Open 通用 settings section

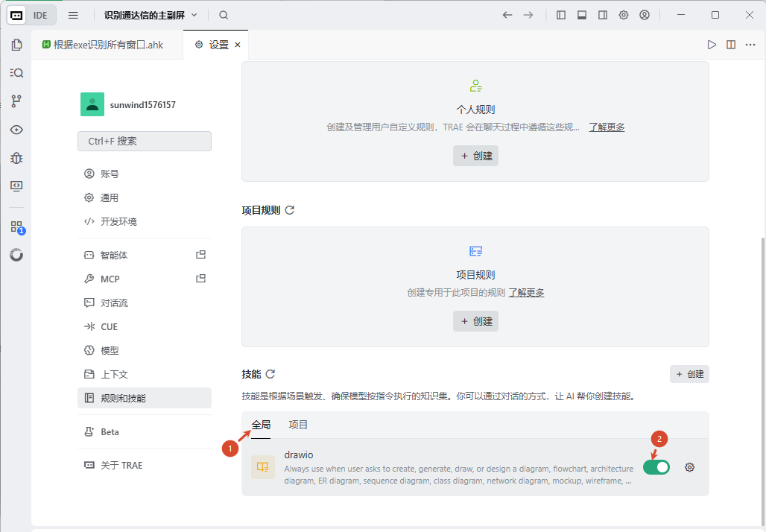[x=145, y=198]
